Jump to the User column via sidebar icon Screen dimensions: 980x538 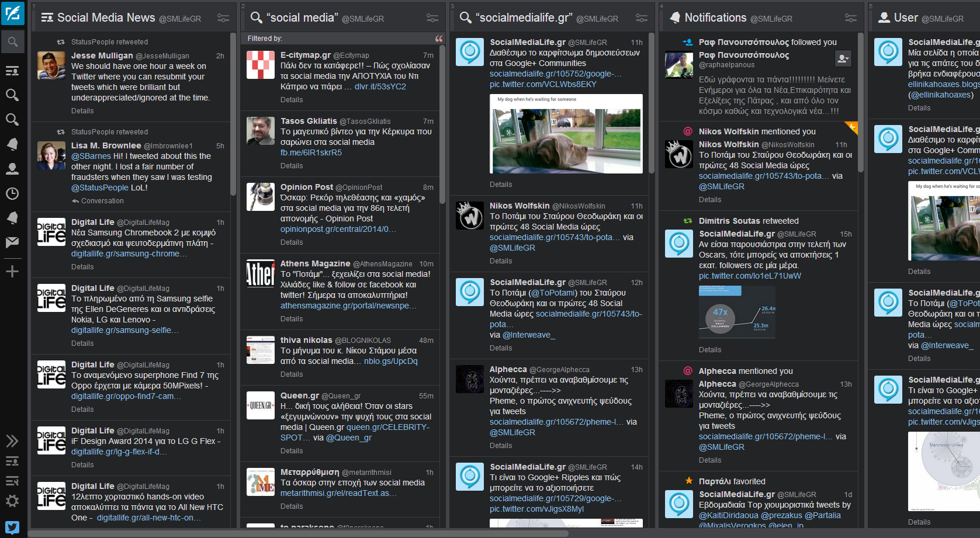[12, 169]
